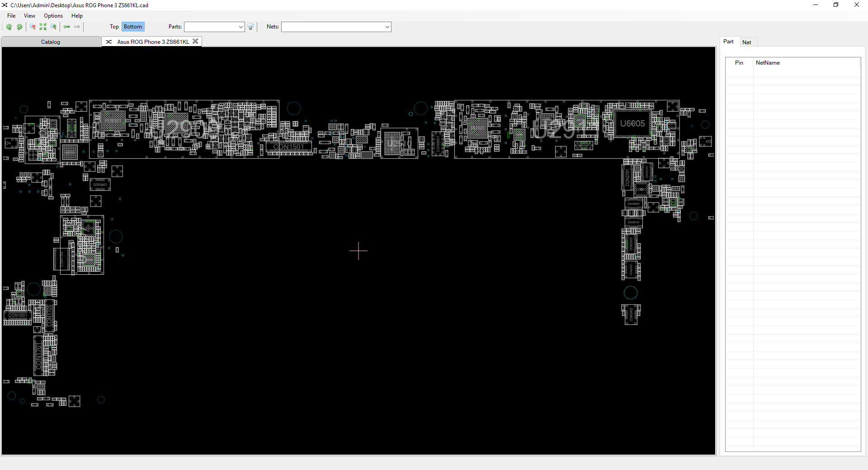Select the Asus ROG Phone 3 ZS661KL tab
The height and width of the screenshot is (470, 868).
pos(153,42)
